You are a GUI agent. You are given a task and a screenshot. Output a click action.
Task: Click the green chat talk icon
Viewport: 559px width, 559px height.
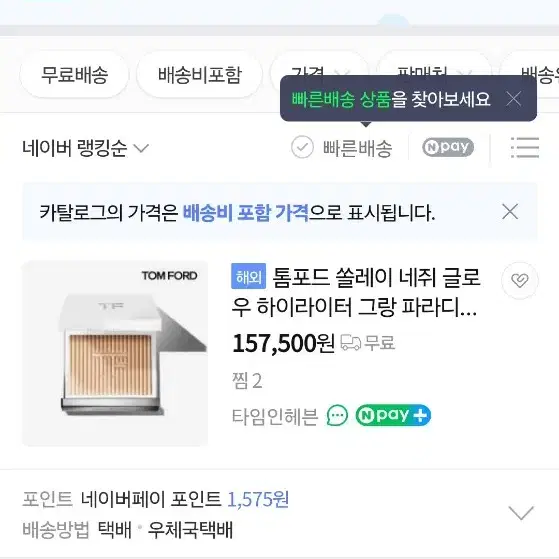[337, 415]
